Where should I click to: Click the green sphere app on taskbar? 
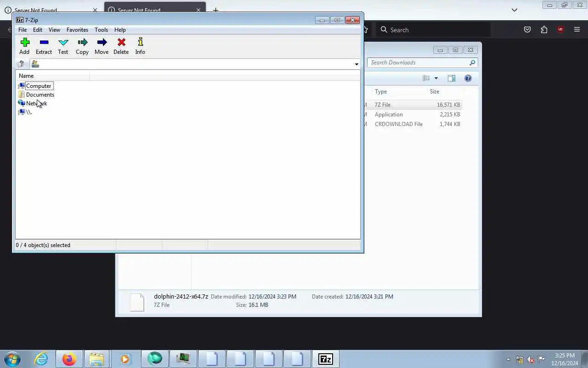(x=155, y=359)
